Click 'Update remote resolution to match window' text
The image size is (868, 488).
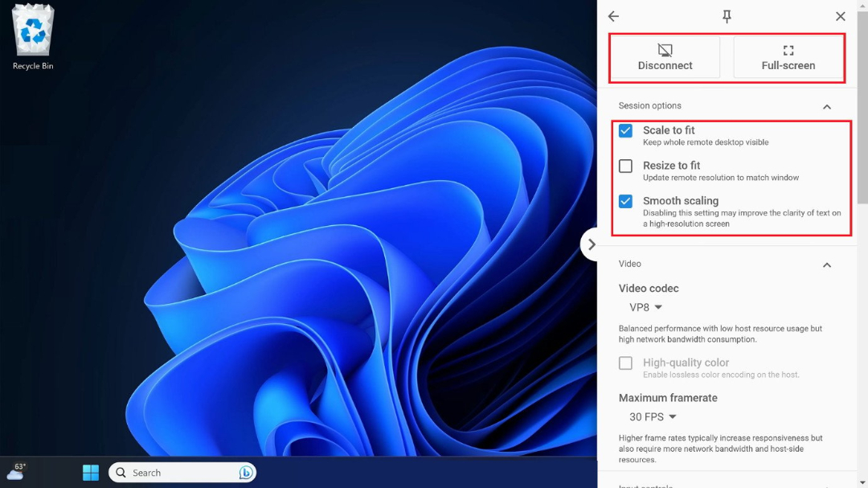721,178
